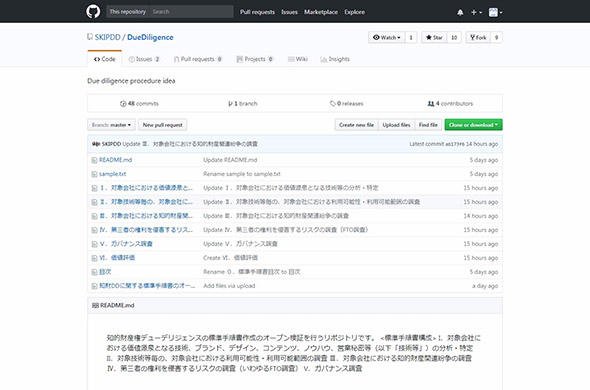
Task: Open commit message Update Ⅴ．ガバナンス調査
Action: click(x=240, y=244)
